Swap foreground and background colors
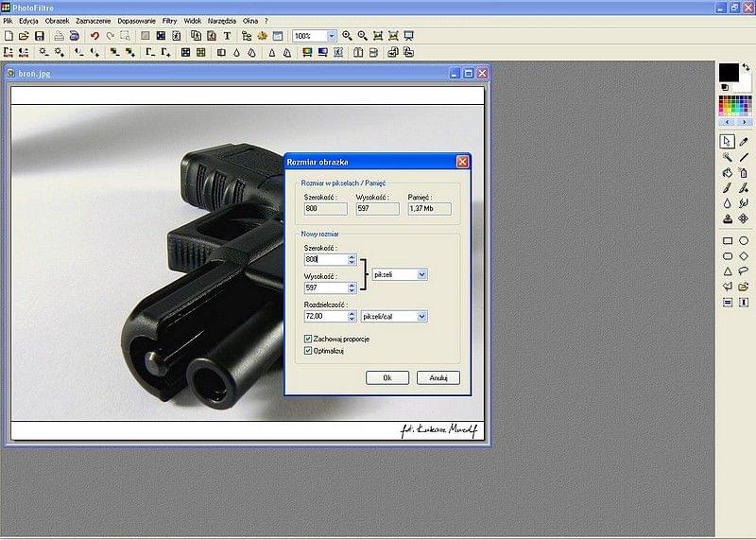Viewport: 756px width, 540px height. [x=747, y=67]
